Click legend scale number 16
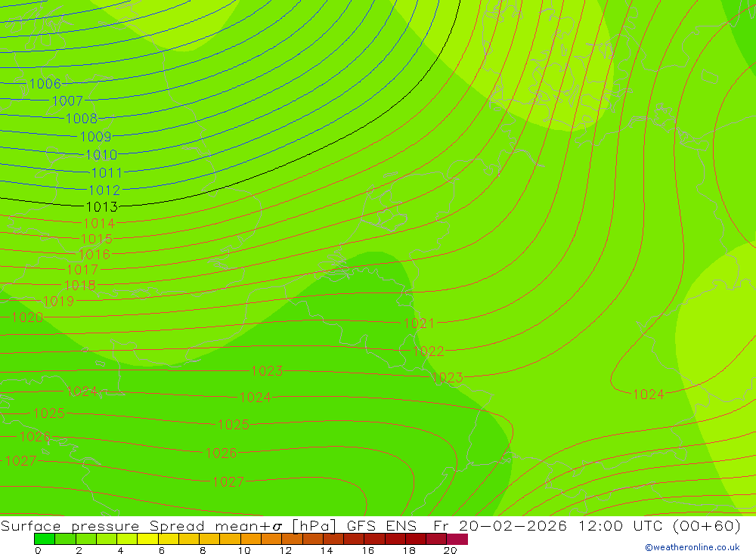756x554 pixels. (x=368, y=550)
